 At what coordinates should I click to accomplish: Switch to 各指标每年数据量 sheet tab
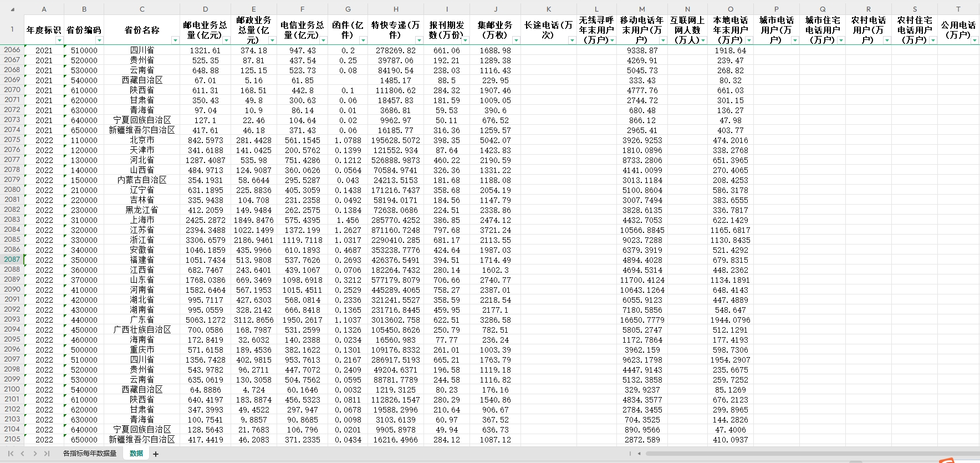point(90,454)
